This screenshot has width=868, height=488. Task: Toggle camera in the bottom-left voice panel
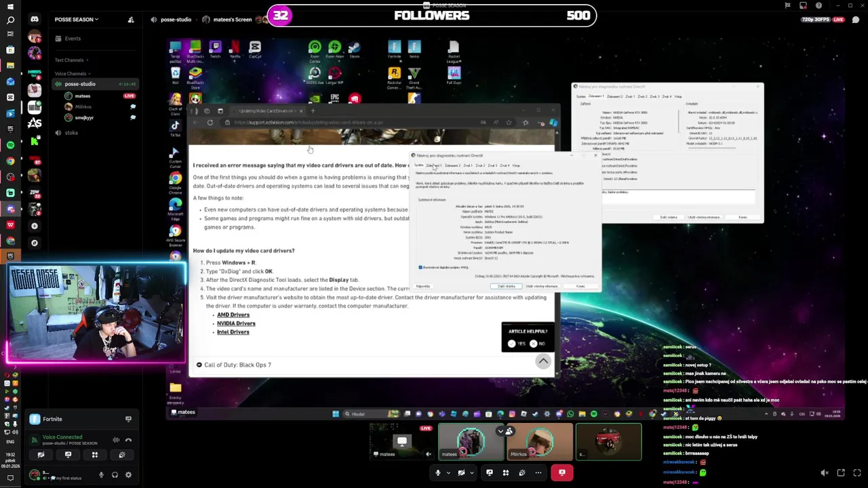(41, 455)
